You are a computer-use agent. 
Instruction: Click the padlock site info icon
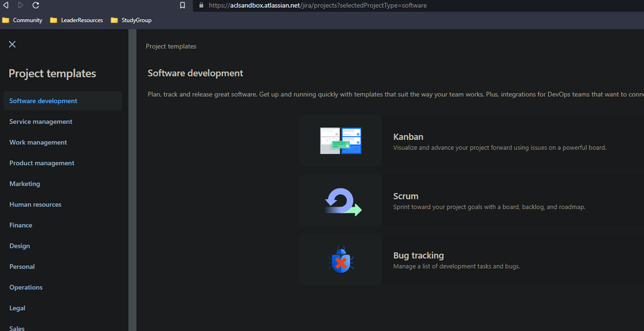(x=201, y=5)
